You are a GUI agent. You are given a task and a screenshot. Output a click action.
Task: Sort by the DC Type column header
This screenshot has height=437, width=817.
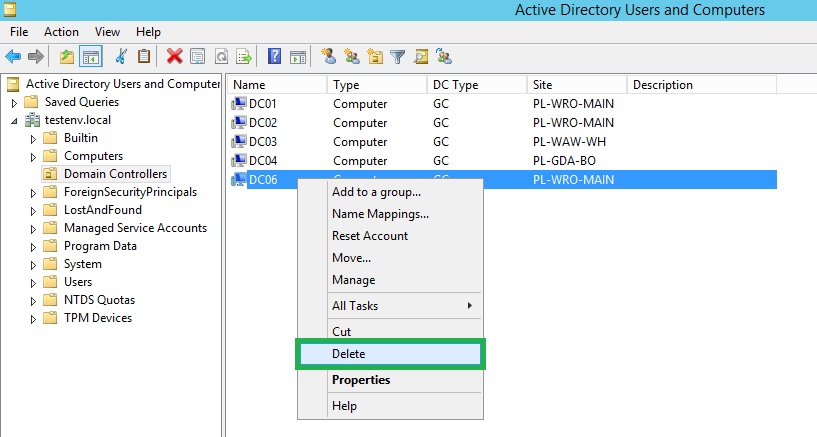click(x=477, y=85)
